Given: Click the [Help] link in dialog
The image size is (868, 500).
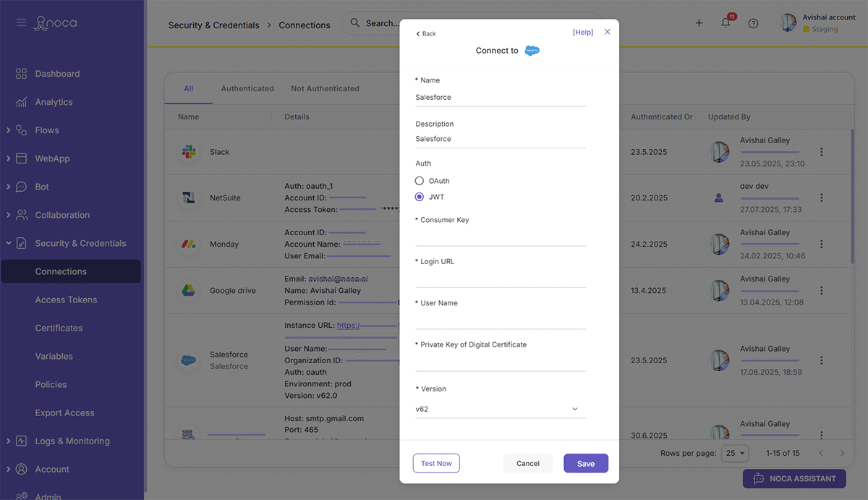Looking at the screenshot, I should pyautogui.click(x=582, y=33).
